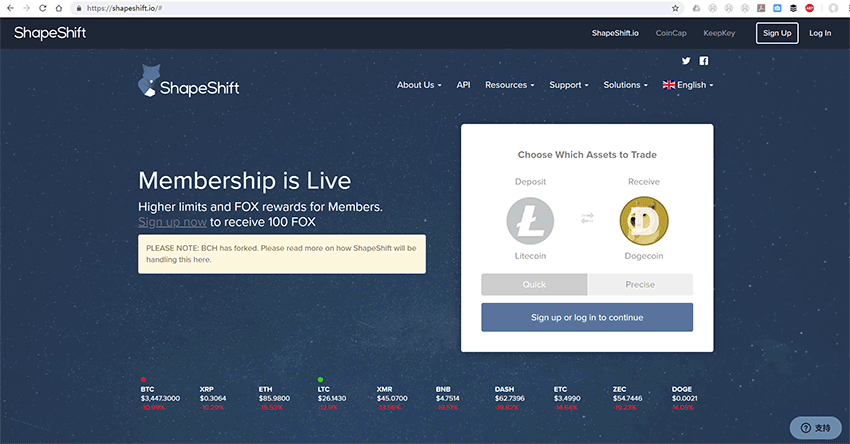This screenshot has width=850, height=444.
Task: Choose the Dogecoin receive coin icon
Action: pyautogui.click(x=644, y=221)
